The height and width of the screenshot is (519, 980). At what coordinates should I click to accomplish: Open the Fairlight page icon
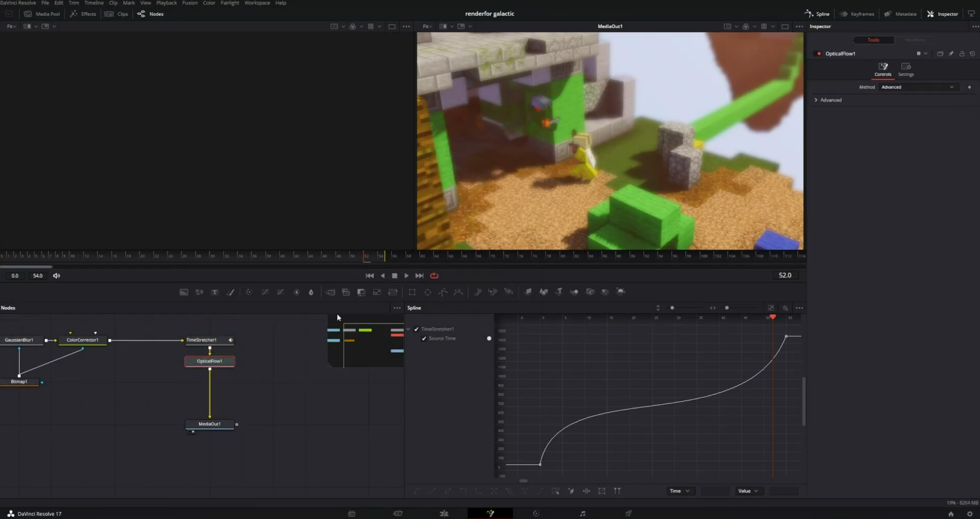(x=583, y=513)
